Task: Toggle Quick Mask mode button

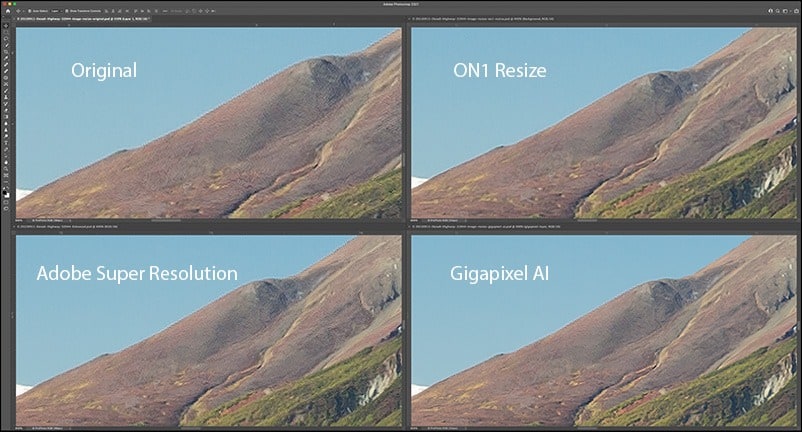Action: point(5,200)
